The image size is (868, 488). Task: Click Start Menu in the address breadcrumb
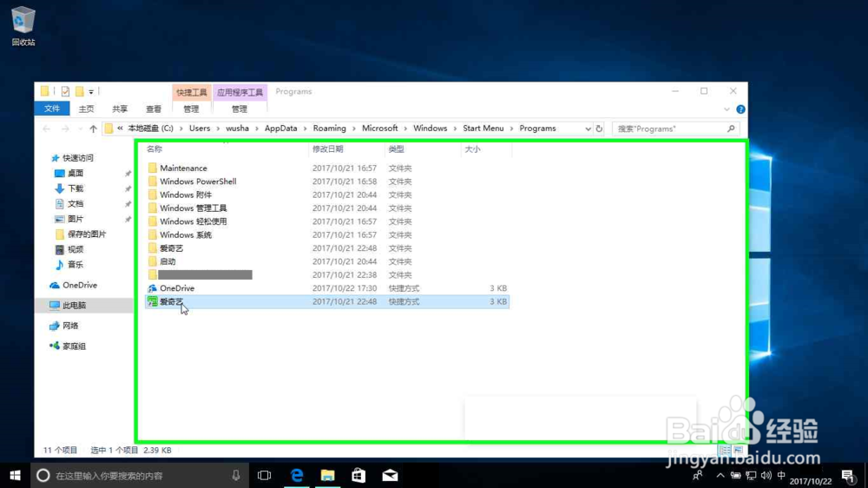pyautogui.click(x=483, y=128)
